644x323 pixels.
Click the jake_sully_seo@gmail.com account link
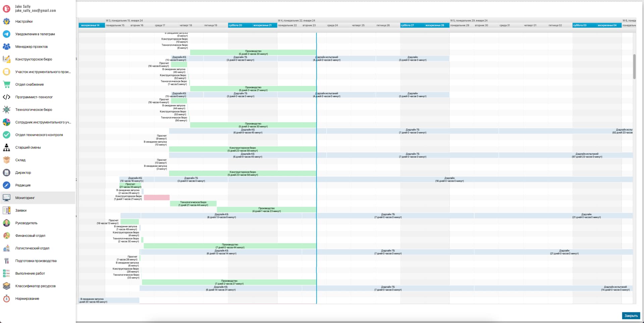tap(36, 11)
